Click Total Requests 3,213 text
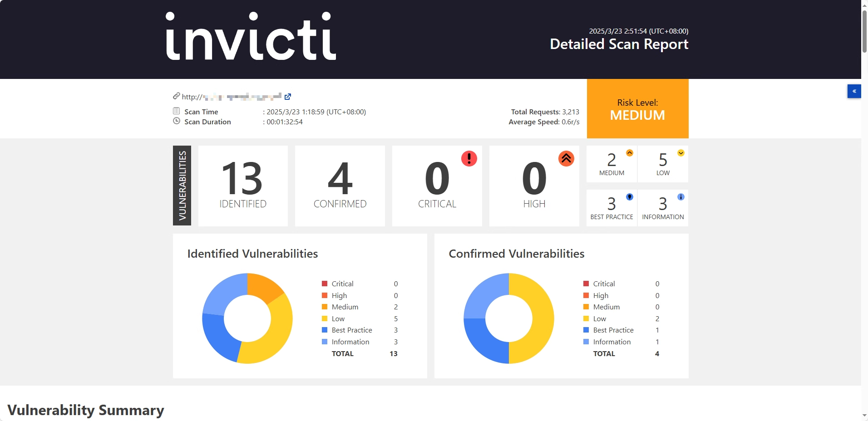Screen dimensions: 868x421 [545, 112]
